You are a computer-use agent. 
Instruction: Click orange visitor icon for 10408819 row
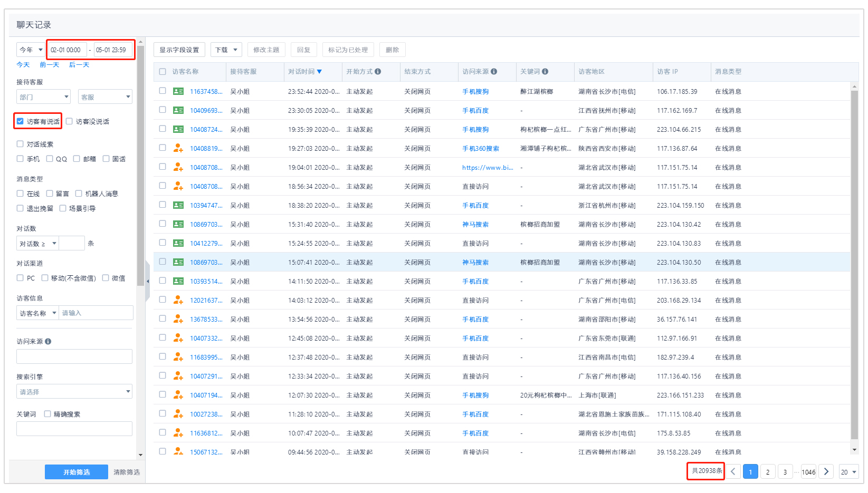click(178, 149)
